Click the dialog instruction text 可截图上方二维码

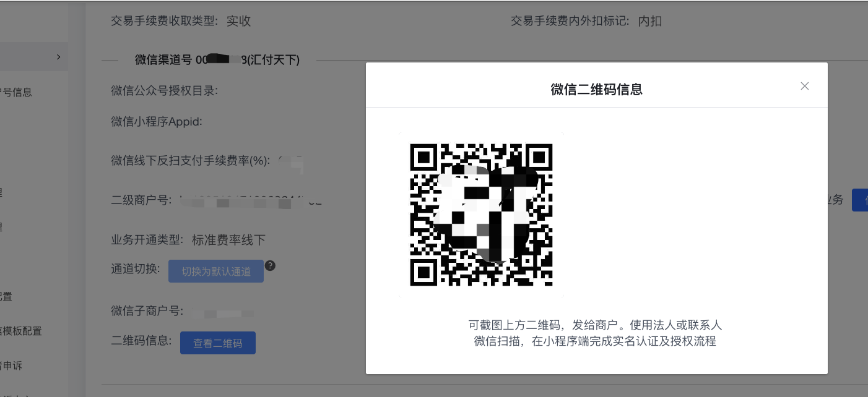(595, 333)
